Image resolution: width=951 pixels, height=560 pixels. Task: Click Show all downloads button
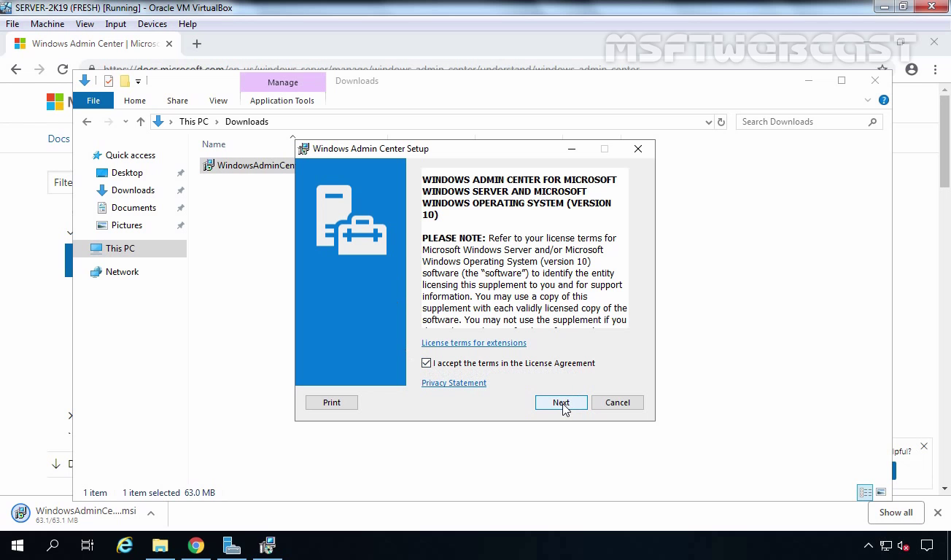click(x=896, y=513)
